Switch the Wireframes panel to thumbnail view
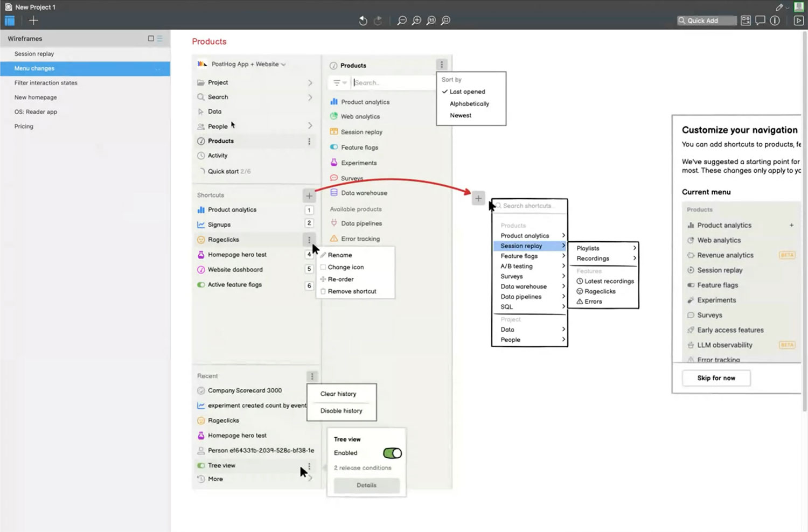Viewport: 808px width, 532px height. tap(151, 39)
